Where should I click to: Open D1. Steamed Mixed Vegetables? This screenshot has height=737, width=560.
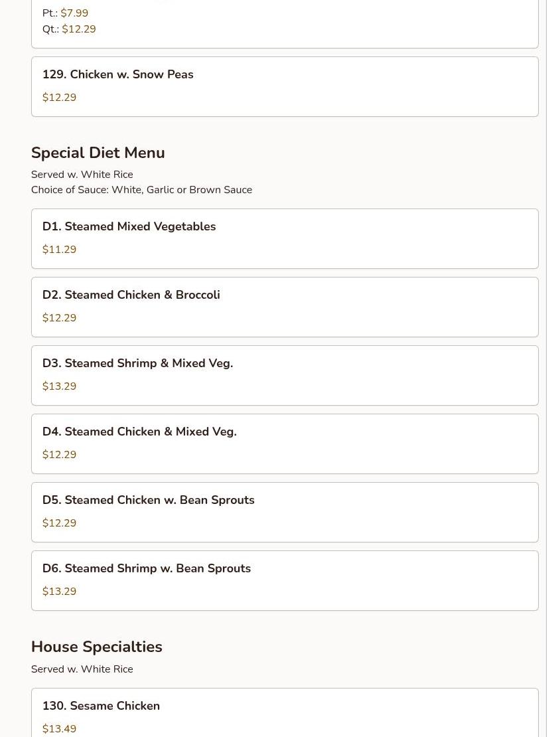point(129,226)
